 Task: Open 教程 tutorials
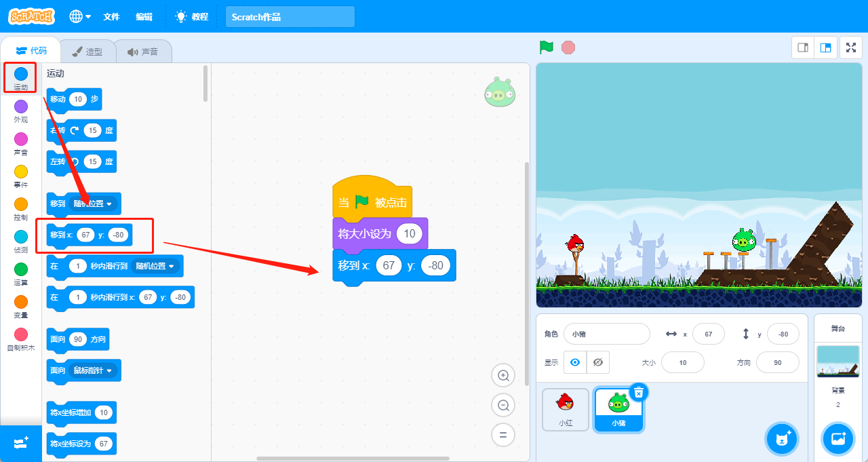pyautogui.click(x=192, y=16)
